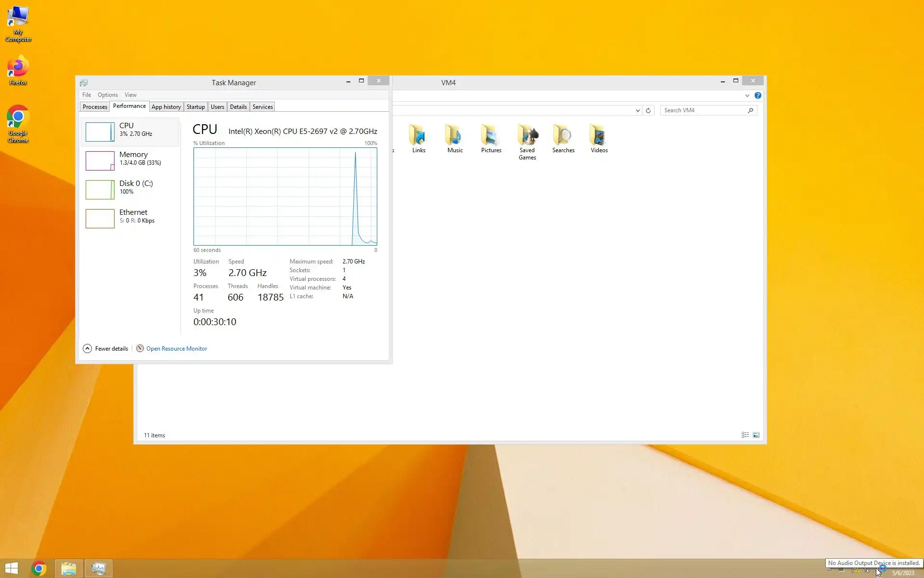Open the Videos folder
This screenshot has height=578, width=924.
(599, 138)
